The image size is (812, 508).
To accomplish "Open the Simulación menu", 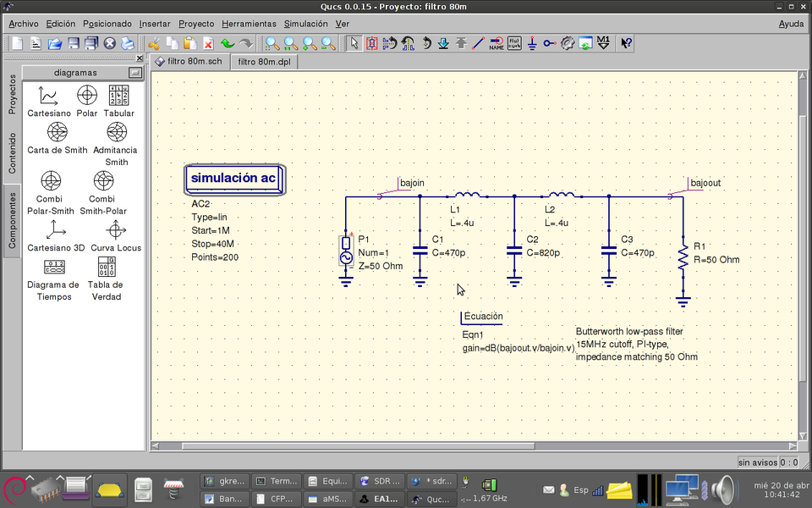I will click(x=305, y=24).
